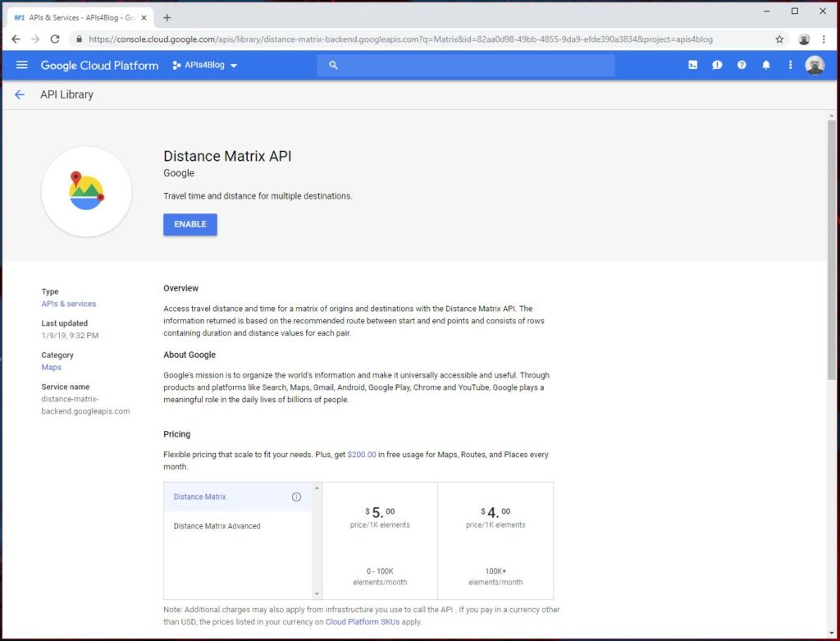Open the hamburger navigation menu
Screen dimensions: 840x641
point(21,65)
